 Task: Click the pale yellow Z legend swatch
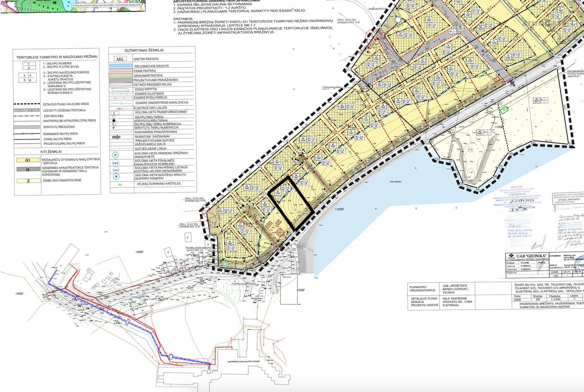[x=28, y=181]
